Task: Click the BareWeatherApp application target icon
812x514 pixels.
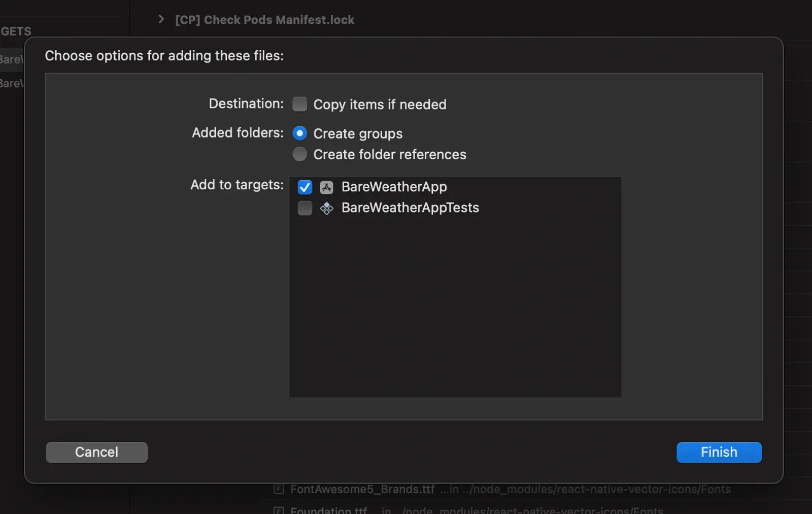Action: pos(326,187)
